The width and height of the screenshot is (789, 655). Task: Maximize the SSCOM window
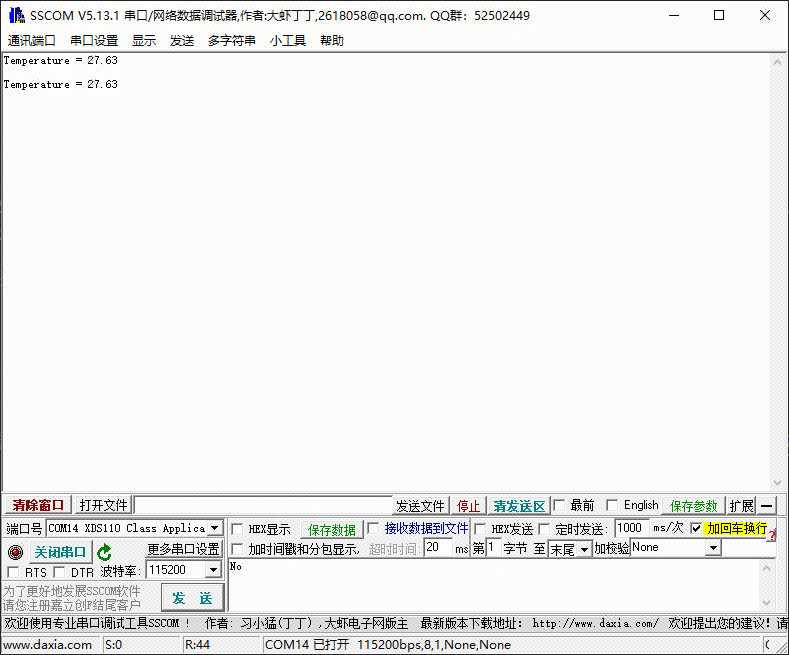(719, 15)
